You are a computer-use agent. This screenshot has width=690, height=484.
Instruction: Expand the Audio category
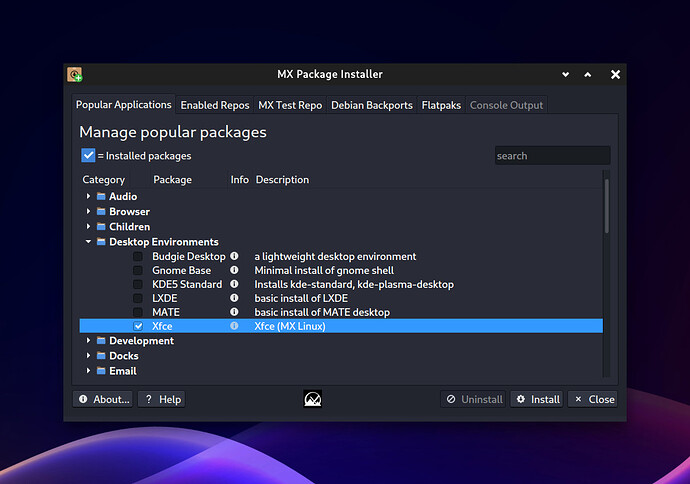point(88,196)
